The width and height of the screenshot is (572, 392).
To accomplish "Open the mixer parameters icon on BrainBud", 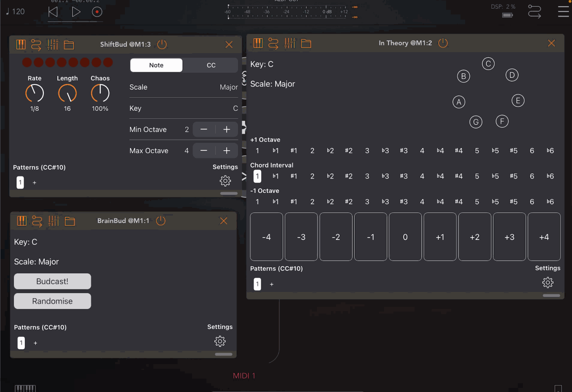I will tap(53, 220).
